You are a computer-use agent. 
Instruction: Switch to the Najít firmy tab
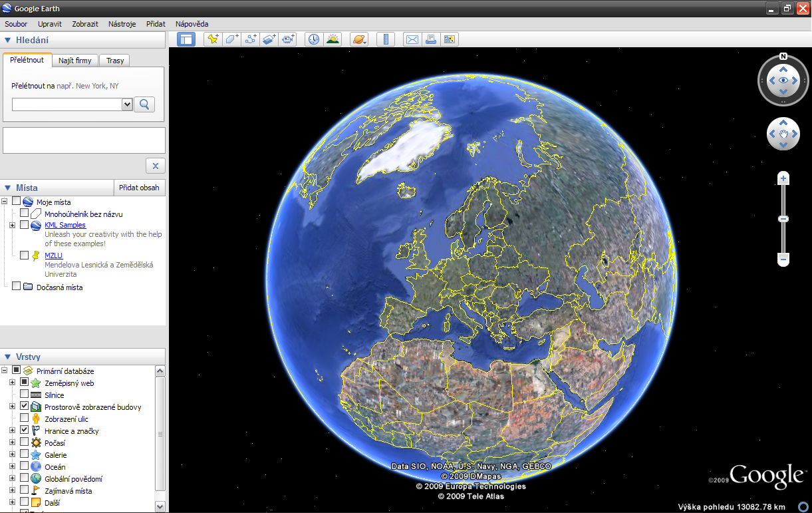click(74, 61)
